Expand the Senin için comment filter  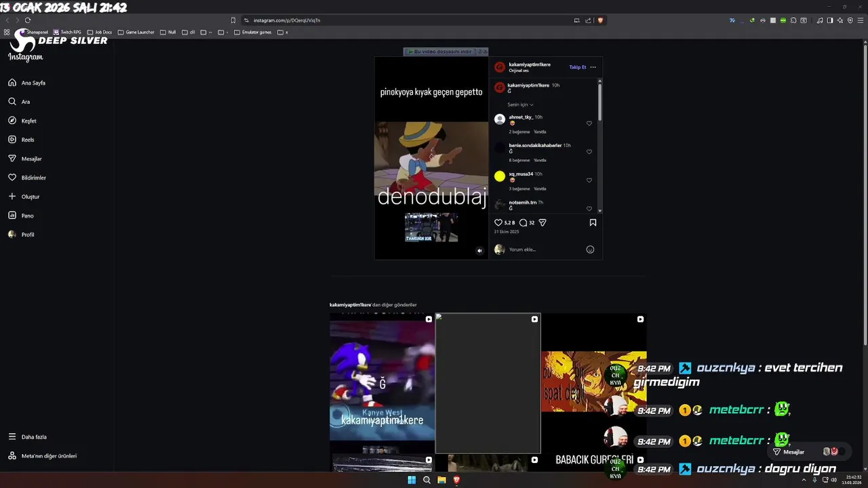point(520,104)
